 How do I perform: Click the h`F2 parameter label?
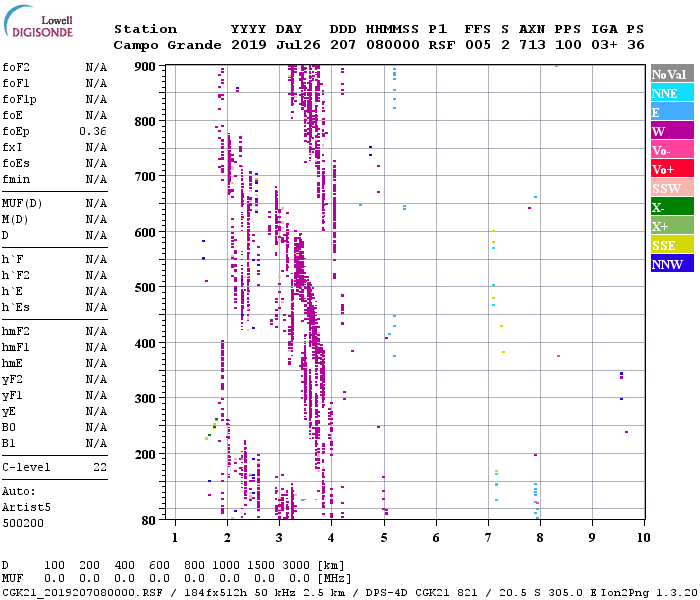[16, 275]
